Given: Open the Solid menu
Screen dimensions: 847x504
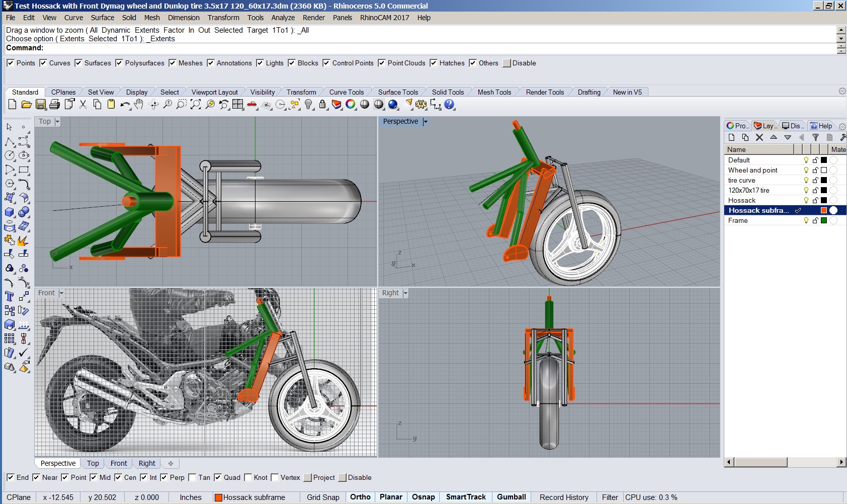Looking at the screenshot, I should (x=129, y=18).
